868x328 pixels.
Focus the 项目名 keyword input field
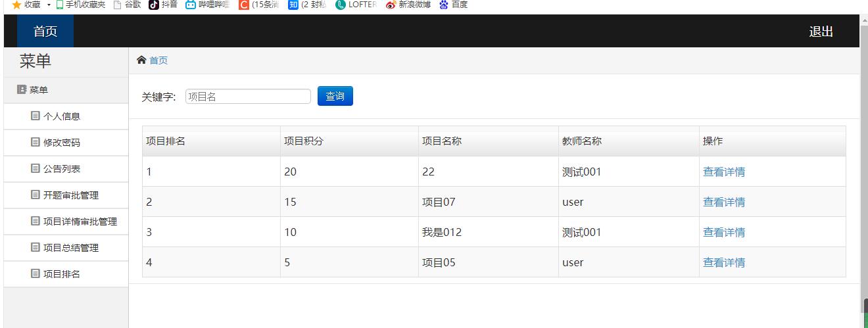[248, 97]
